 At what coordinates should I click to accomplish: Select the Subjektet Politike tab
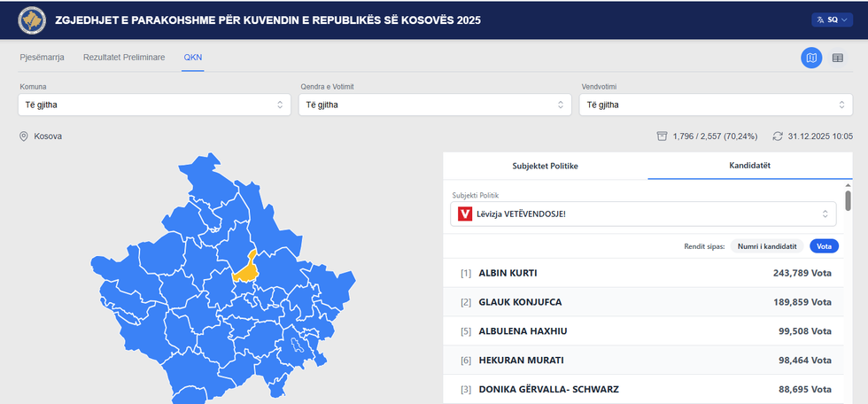point(546,166)
